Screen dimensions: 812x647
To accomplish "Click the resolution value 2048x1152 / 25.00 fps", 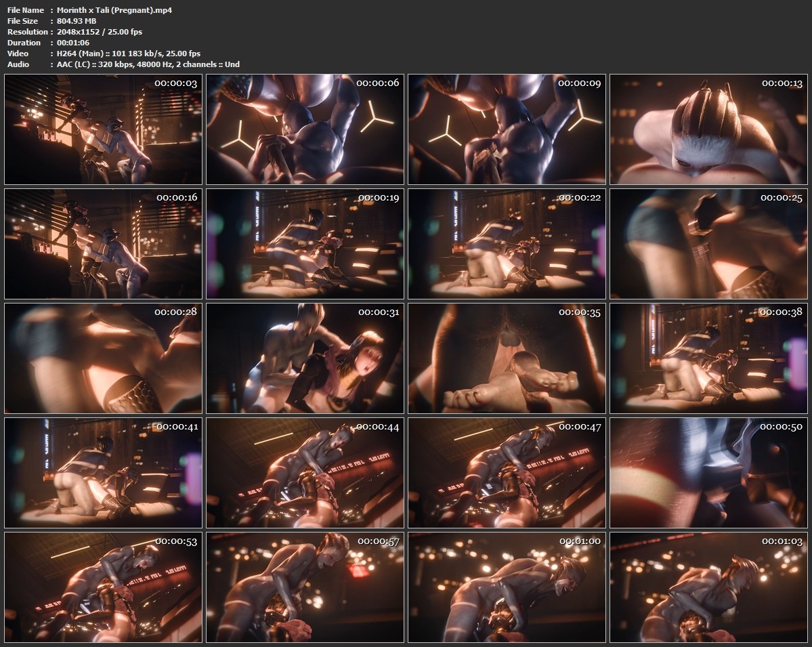I will [x=100, y=32].
